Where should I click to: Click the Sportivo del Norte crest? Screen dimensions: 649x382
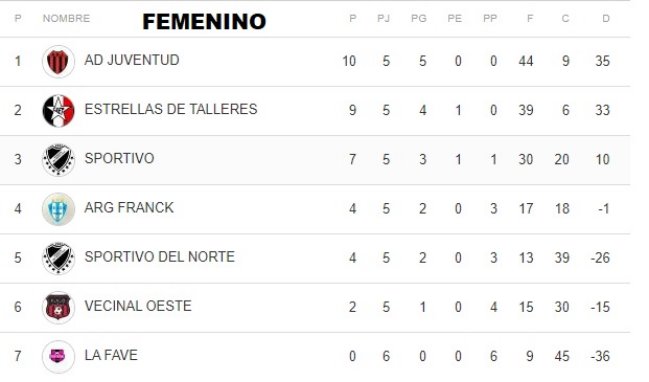58,258
